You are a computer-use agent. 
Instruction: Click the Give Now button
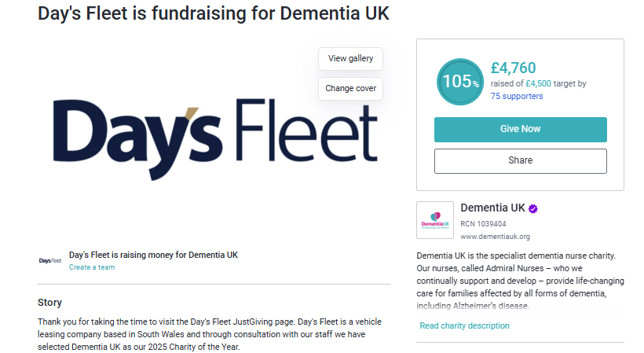coord(520,129)
